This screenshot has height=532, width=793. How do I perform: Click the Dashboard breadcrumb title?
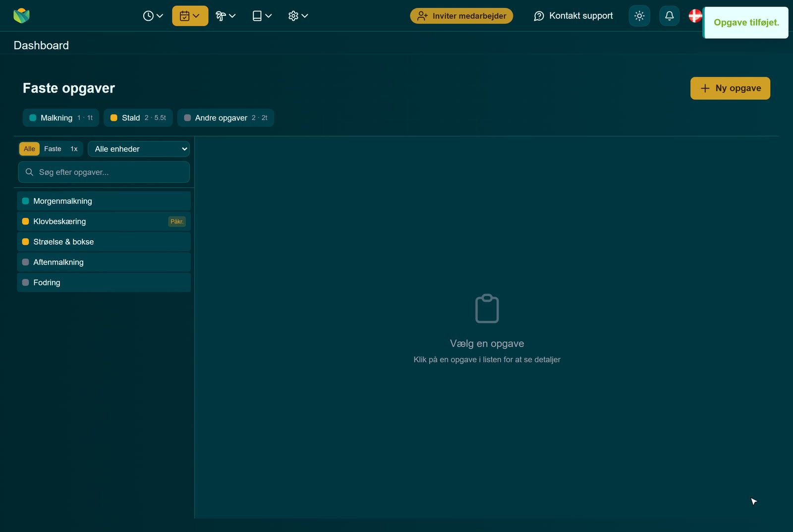[41, 45]
